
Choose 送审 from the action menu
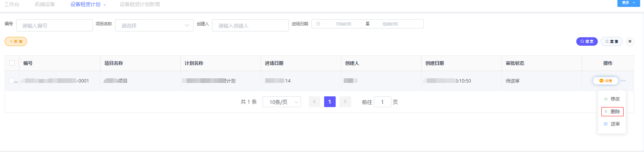click(x=612, y=124)
